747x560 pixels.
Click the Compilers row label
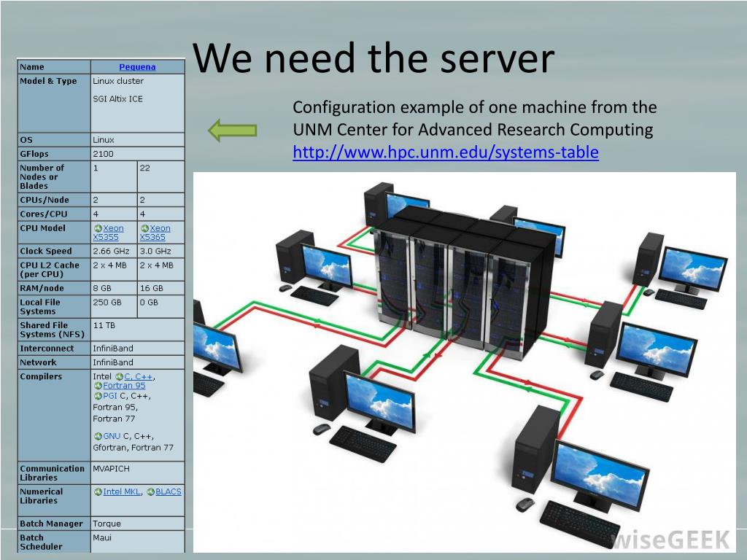click(x=41, y=377)
